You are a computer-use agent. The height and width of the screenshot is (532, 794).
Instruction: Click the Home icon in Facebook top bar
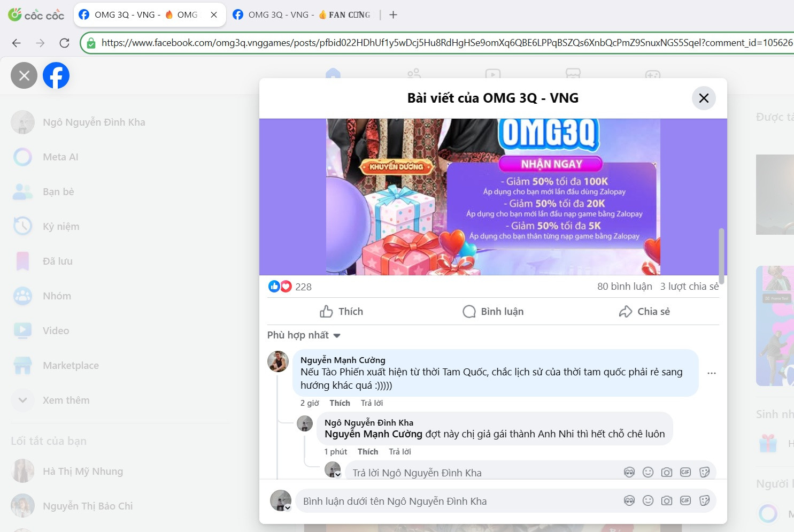[333, 74]
